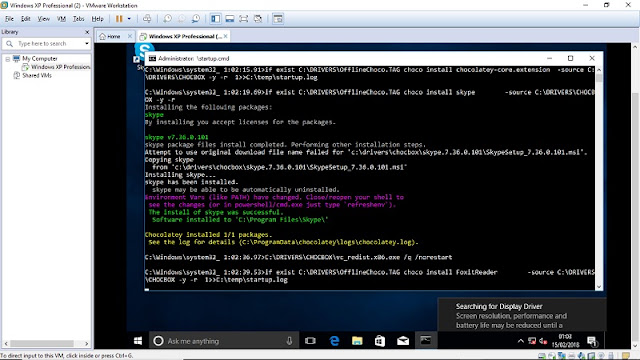Click the guest Windows Start button

click(138, 341)
